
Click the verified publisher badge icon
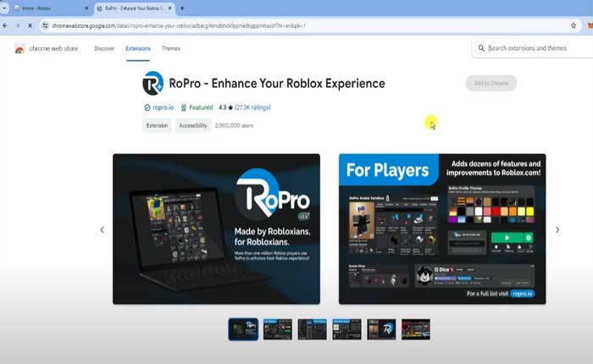pos(147,108)
